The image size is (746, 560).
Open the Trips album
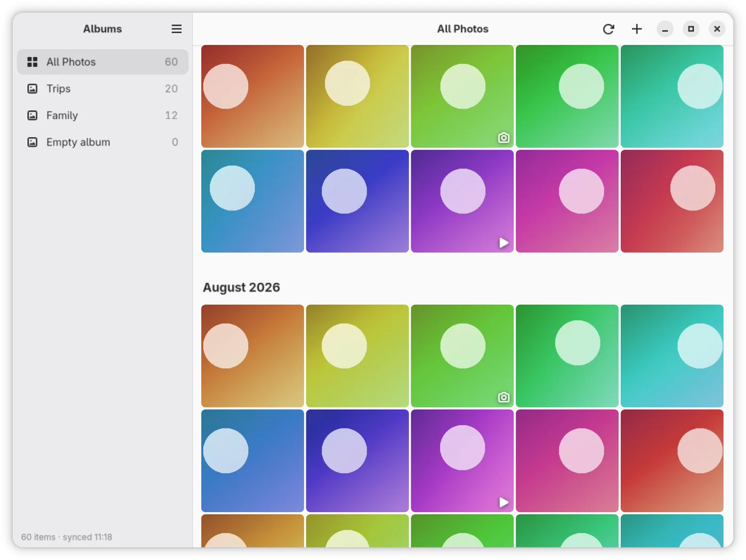103,88
